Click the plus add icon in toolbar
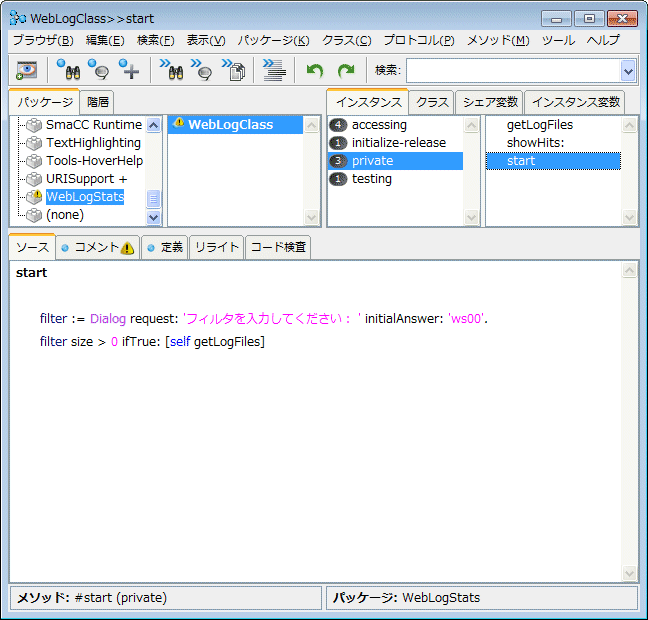The image size is (648, 620). click(x=130, y=70)
